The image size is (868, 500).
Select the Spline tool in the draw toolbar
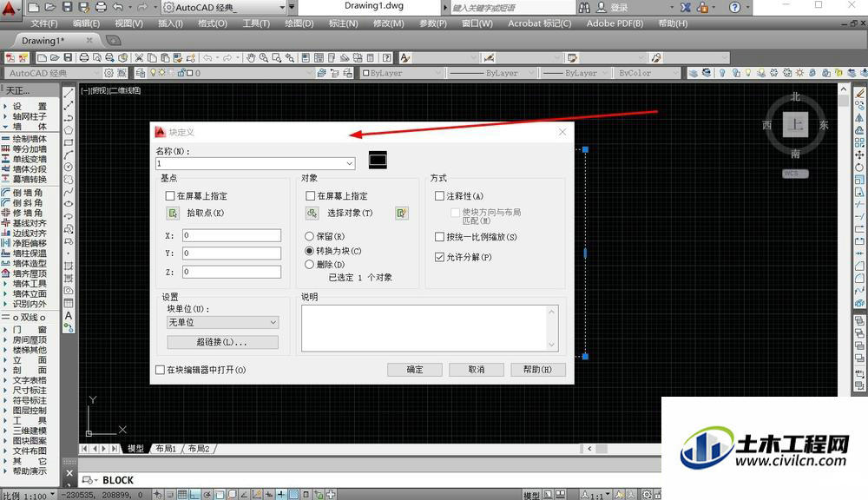coord(69,192)
